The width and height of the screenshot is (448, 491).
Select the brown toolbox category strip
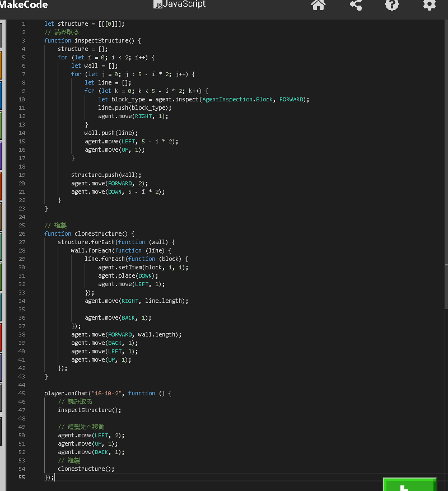pos(1,216)
